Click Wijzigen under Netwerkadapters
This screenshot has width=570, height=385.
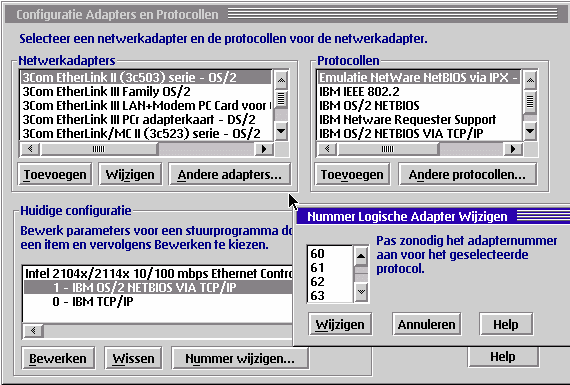[130, 175]
